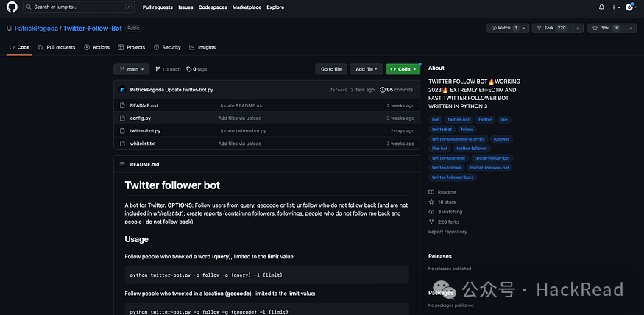
Task: Open Codespaces in top navigation
Action: (213, 7)
